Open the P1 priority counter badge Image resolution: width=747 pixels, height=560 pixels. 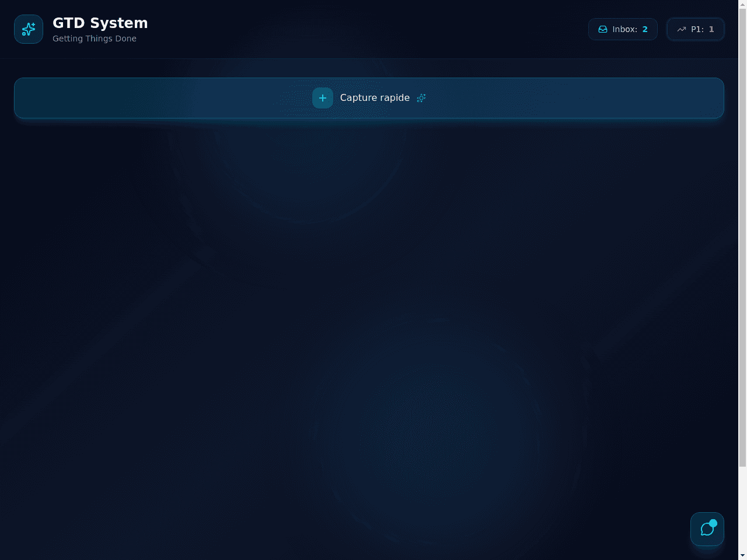pyautogui.click(x=695, y=29)
